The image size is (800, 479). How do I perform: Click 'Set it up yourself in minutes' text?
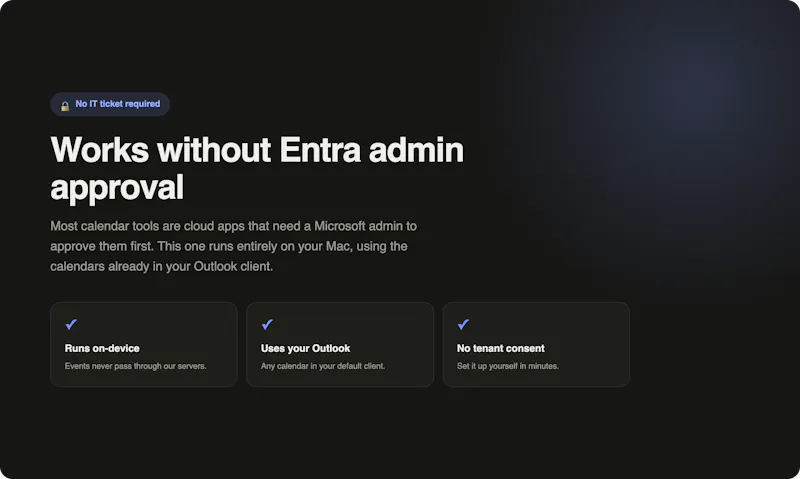(x=508, y=366)
